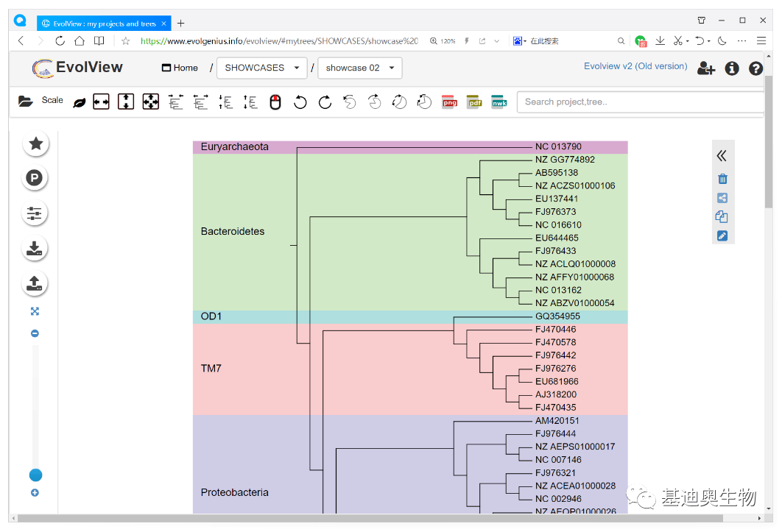Open the showcase 02 tree dropdown
782x532 pixels.
coord(360,68)
